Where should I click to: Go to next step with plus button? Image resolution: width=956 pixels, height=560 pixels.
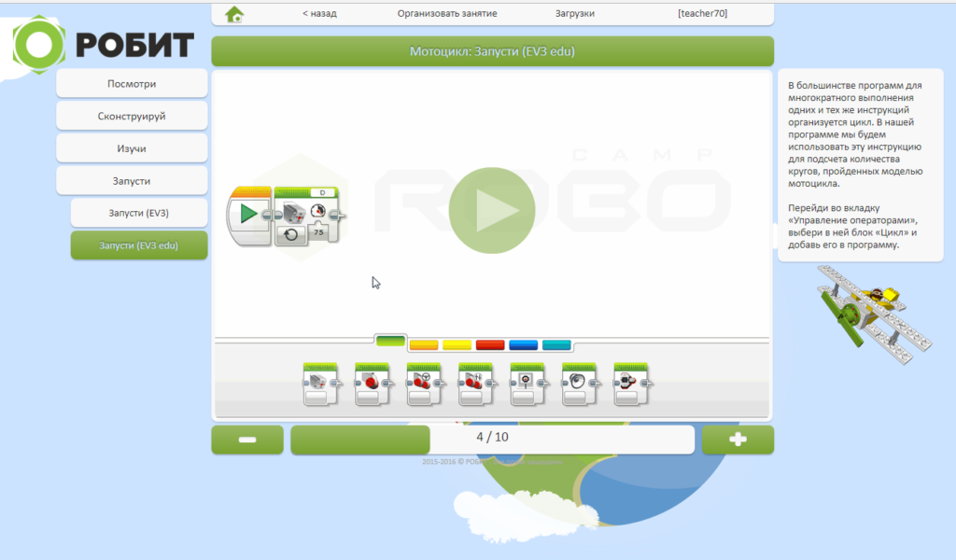click(738, 440)
